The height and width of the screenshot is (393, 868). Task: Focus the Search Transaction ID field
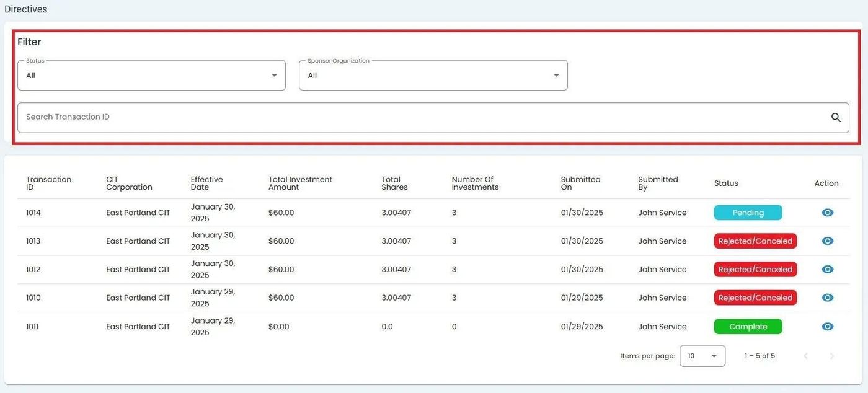(x=422, y=118)
